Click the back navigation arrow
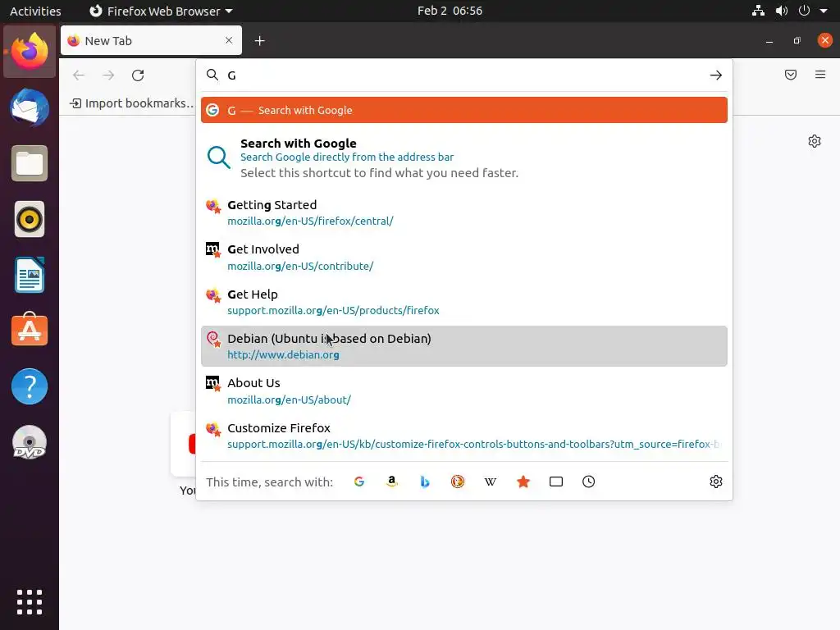 click(x=79, y=75)
